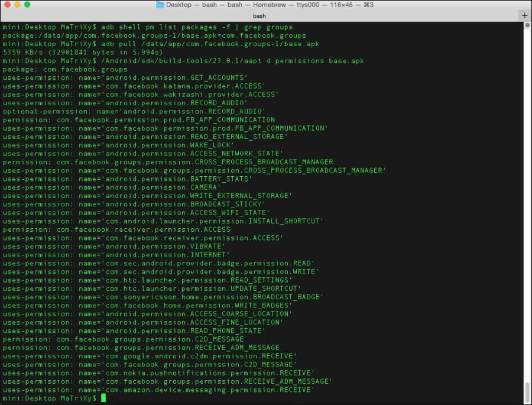Image resolution: width=532 pixels, height=405 pixels.
Task: Click the nokia pushnotifications RECEIVE line
Action: point(158,373)
